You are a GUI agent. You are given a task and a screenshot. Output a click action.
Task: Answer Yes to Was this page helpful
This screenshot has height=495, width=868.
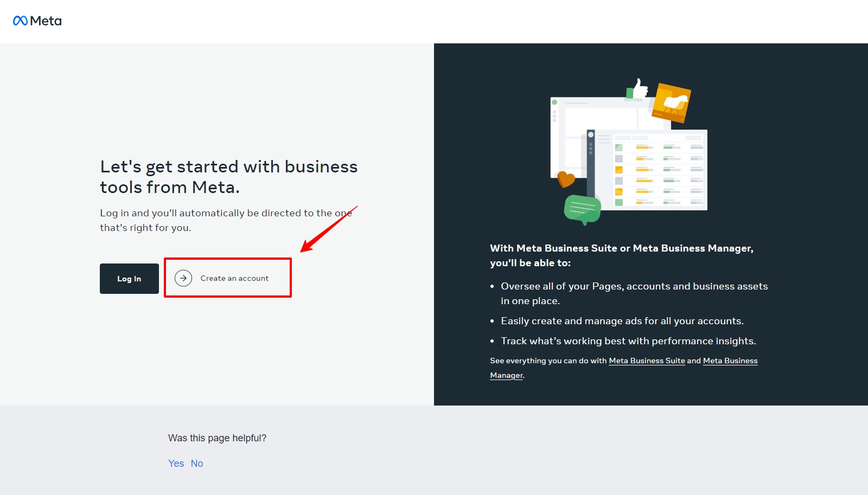(x=176, y=464)
